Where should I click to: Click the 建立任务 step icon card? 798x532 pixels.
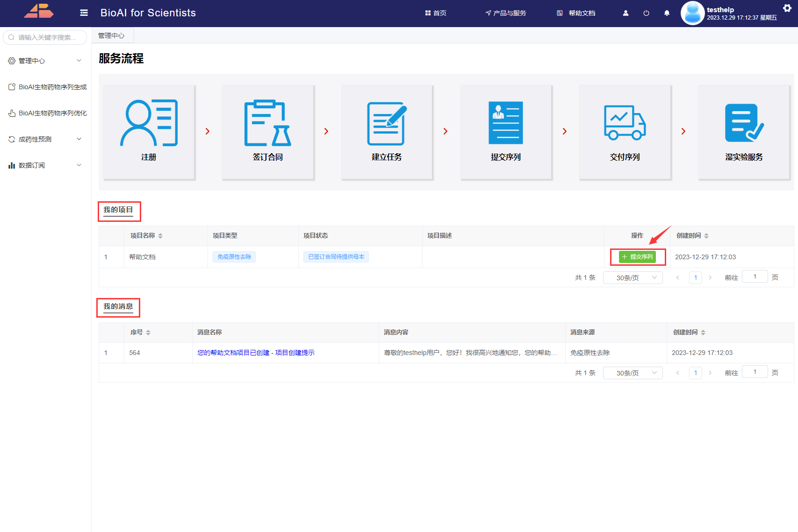[387, 132]
